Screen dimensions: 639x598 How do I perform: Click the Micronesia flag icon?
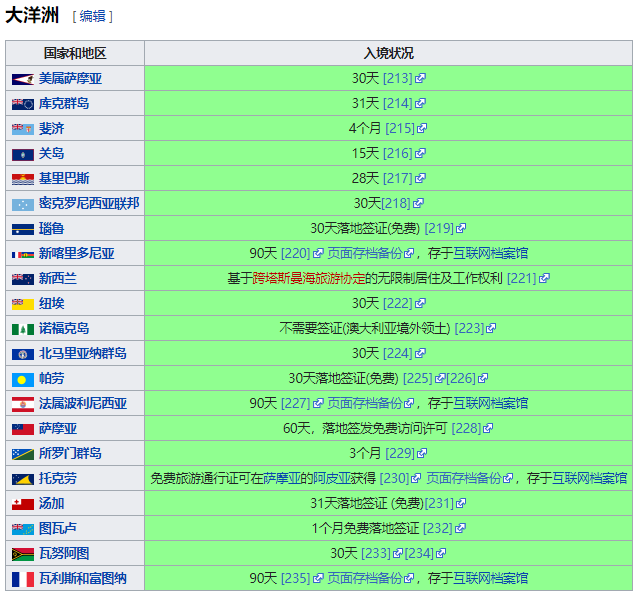point(22,204)
